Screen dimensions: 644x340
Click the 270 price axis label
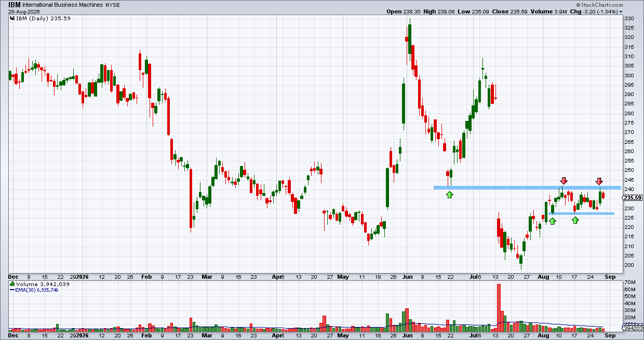tap(629, 132)
